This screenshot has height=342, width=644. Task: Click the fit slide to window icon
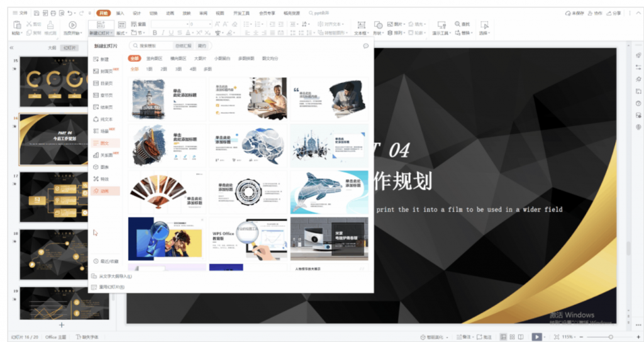[x=557, y=337]
